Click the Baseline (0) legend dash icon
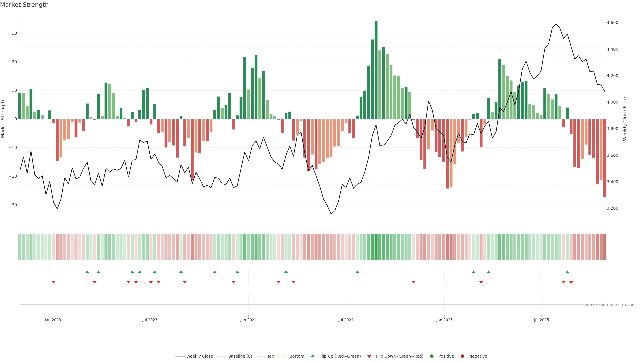The width and height of the screenshot is (644, 362). click(x=221, y=356)
